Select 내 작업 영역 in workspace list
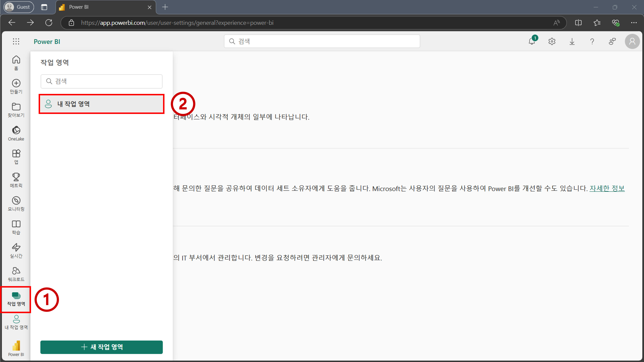Image resolution: width=644 pixels, height=362 pixels. (102, 104)
